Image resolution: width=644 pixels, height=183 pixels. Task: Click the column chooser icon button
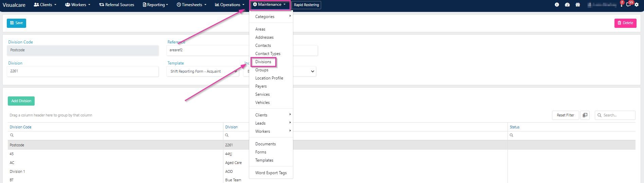585,115
